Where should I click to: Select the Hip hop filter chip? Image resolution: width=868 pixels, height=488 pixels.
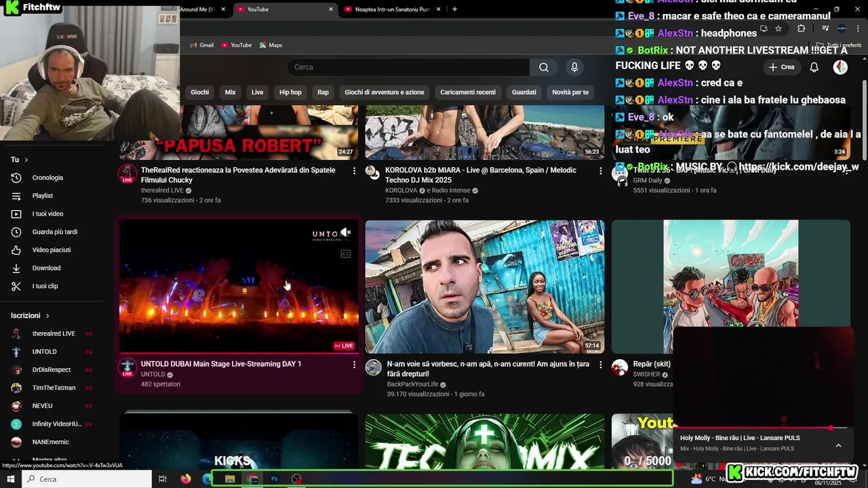[290, 92]
